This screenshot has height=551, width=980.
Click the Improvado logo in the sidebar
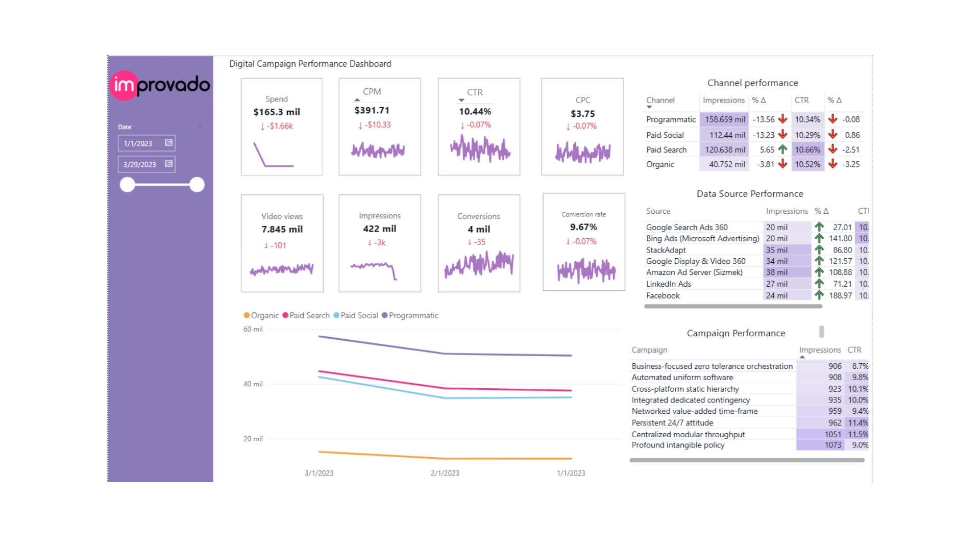click(159, 85)
